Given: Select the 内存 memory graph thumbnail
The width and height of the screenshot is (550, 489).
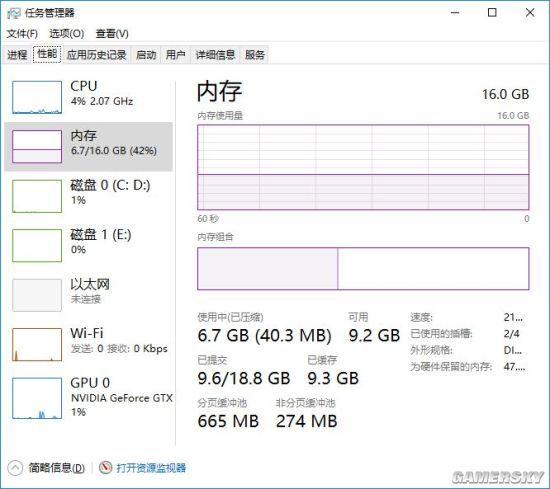Looking at the screenshot, I should (37, 147).
